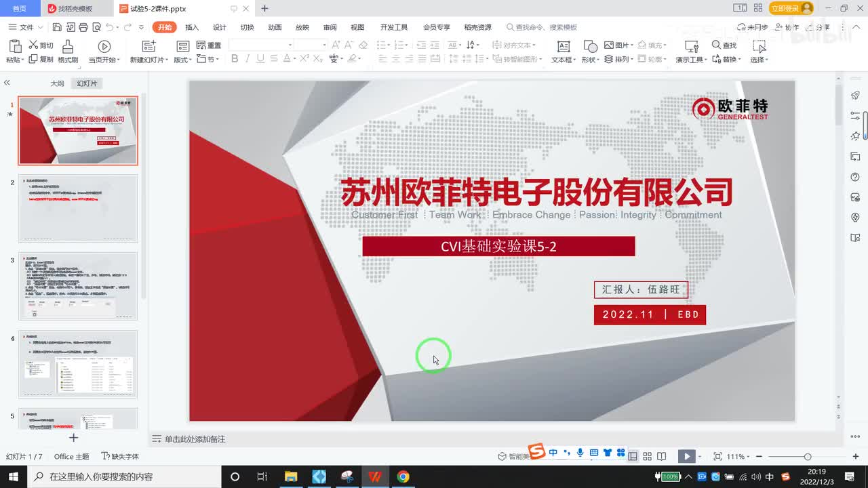Click the 立即登录 login button

[x=791, y=8]
